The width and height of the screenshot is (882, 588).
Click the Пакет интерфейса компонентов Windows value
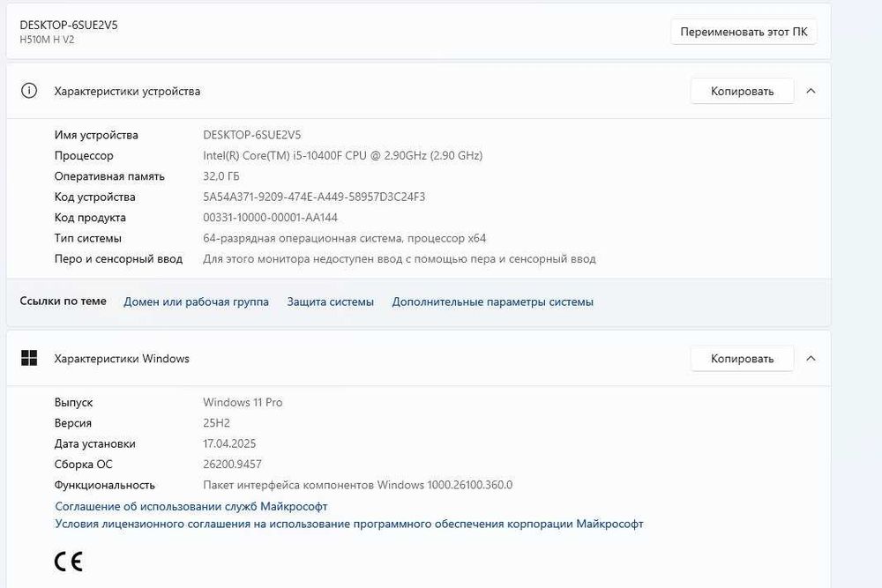click(358, 485)
